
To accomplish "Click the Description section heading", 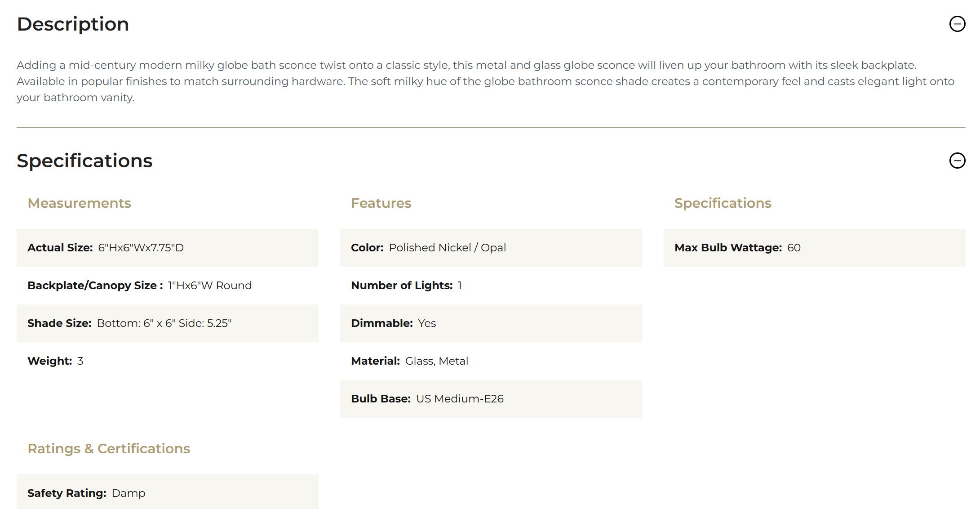I will (73, 24).
